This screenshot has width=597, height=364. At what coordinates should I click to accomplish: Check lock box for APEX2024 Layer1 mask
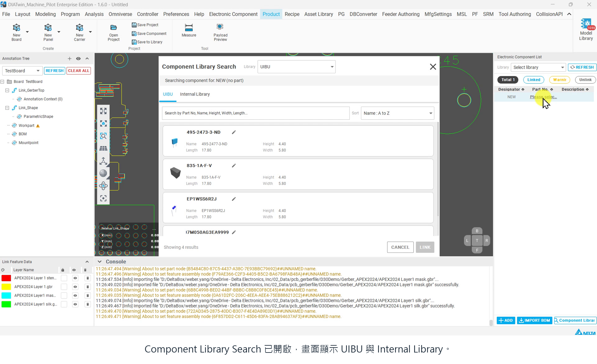[64, 295]
